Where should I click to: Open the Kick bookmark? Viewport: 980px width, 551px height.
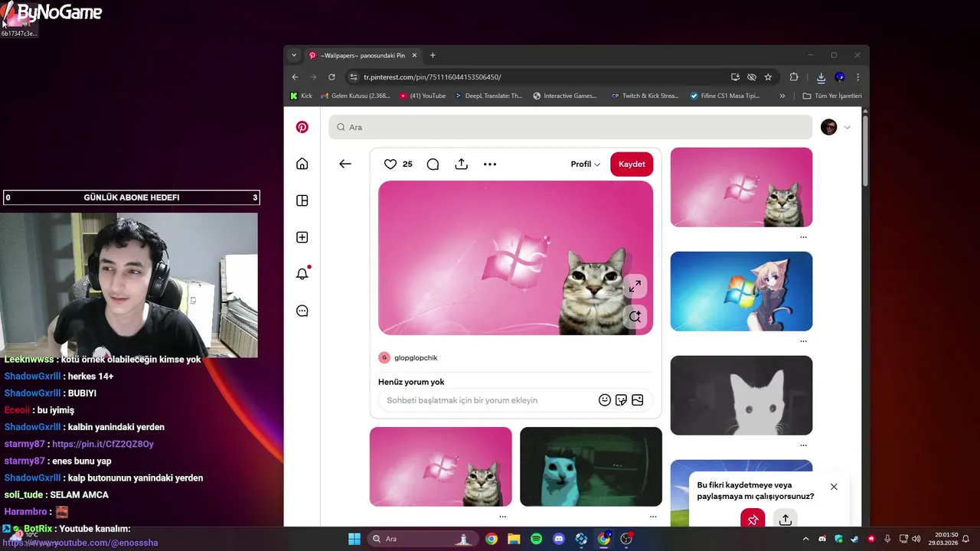coord(301,96)
